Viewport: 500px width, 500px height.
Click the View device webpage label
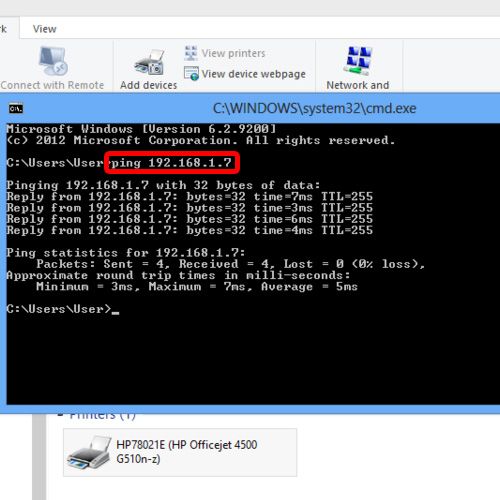(253, 74)
